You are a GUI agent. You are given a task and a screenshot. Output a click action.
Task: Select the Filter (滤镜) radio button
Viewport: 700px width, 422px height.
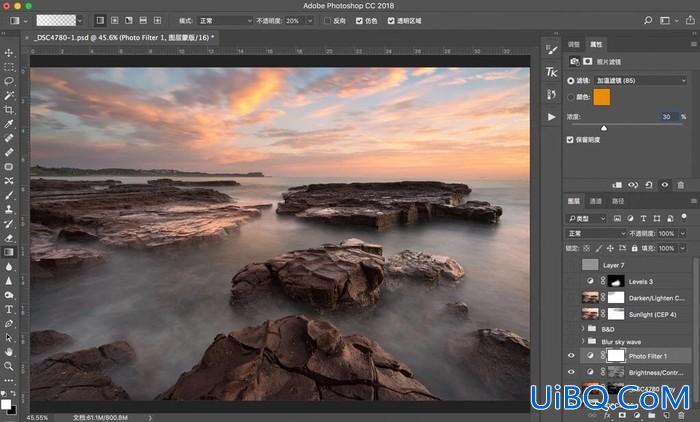tap(571, 81)
